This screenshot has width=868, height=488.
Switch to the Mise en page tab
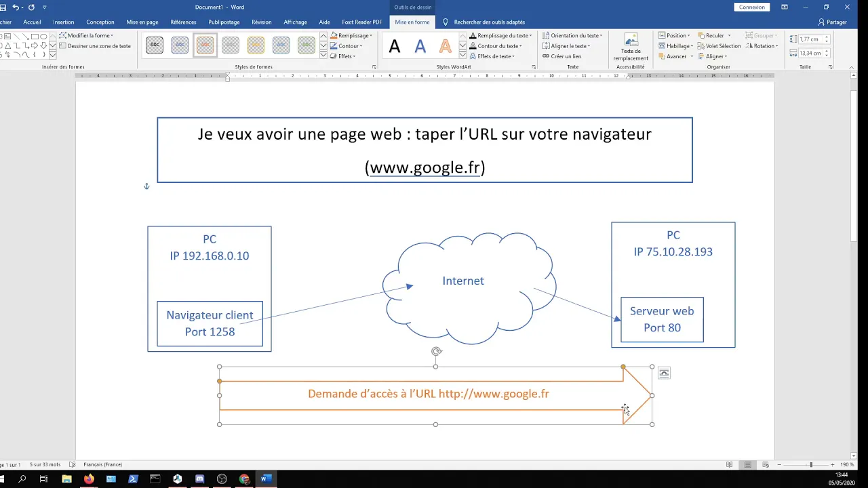tap(142, 22)
